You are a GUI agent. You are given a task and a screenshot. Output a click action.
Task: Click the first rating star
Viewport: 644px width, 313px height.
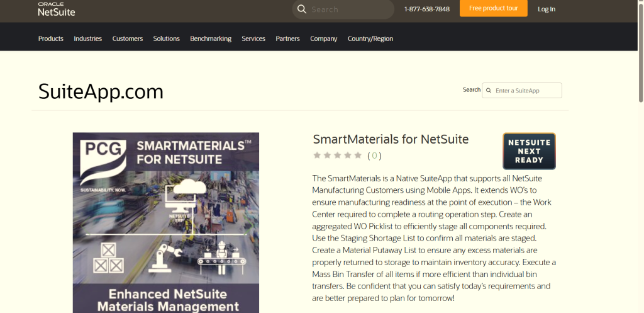pyautogui.click(x=317, y=156)
